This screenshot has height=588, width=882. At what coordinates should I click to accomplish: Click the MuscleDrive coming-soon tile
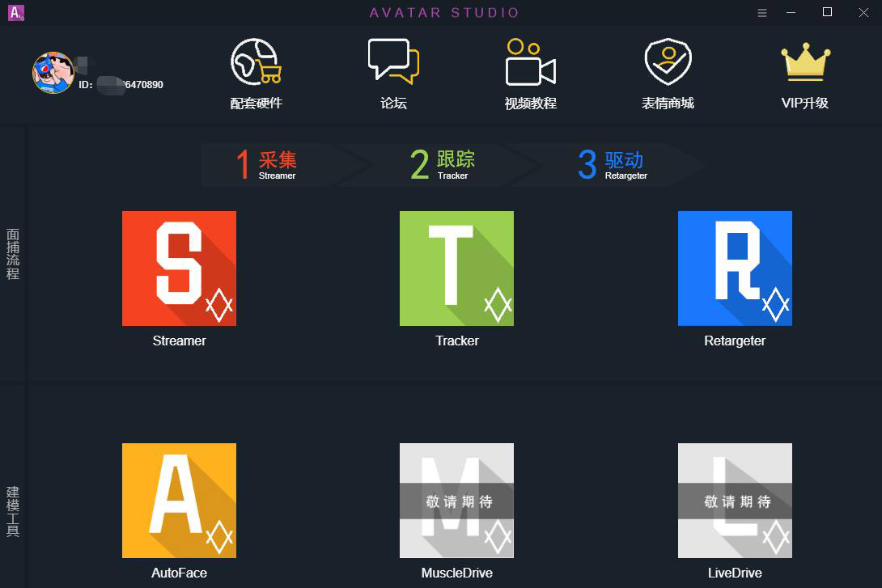[x=456, y=500]
